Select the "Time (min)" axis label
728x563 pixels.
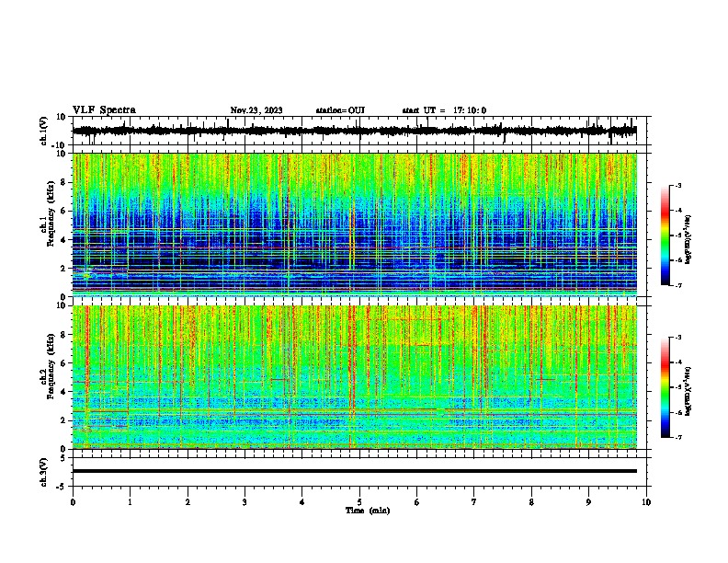click(368, 511)
